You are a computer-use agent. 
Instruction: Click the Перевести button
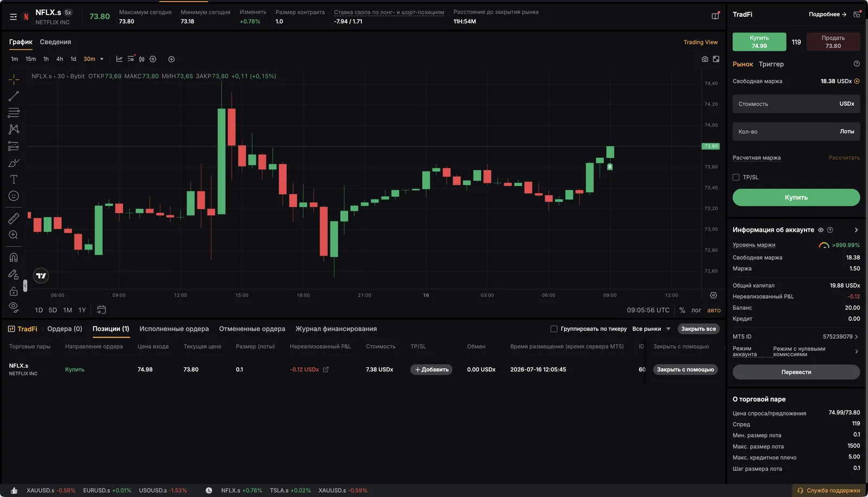point(796,372)
